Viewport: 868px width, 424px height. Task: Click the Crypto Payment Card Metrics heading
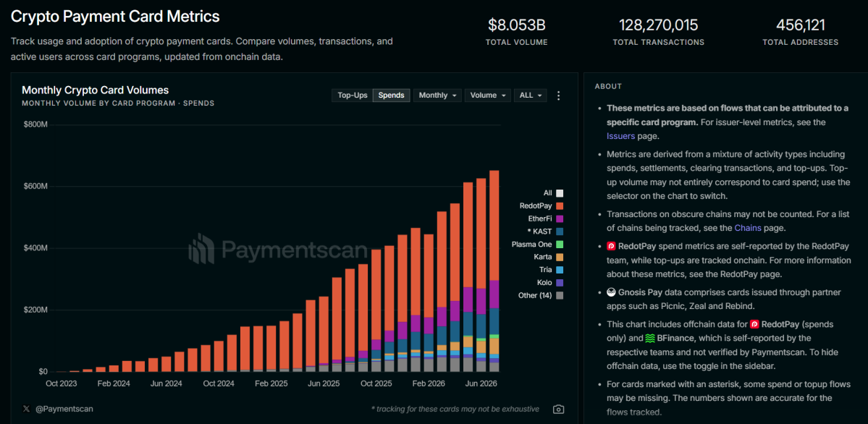[115, 17]
